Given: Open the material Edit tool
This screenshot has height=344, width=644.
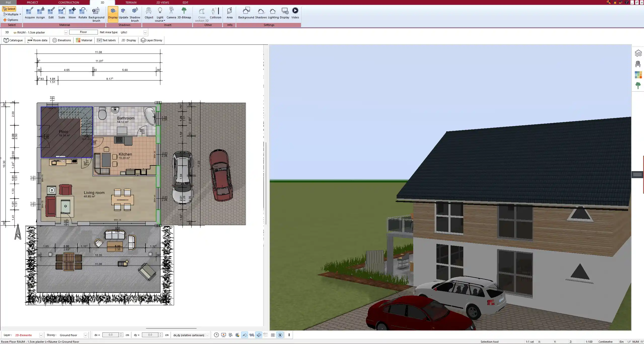Looking at the screenshot, I should (x=51, y=13).
